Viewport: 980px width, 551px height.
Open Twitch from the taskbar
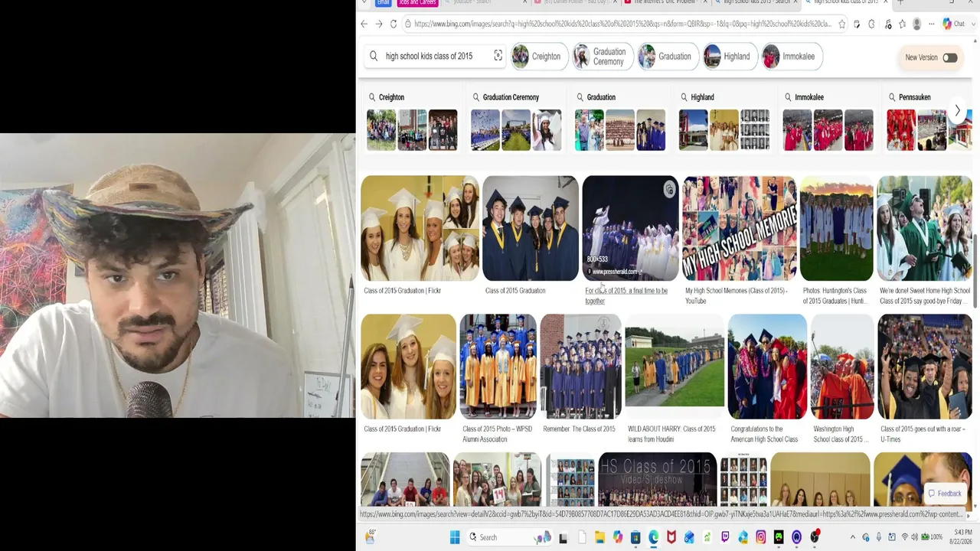tap(725, 537)
